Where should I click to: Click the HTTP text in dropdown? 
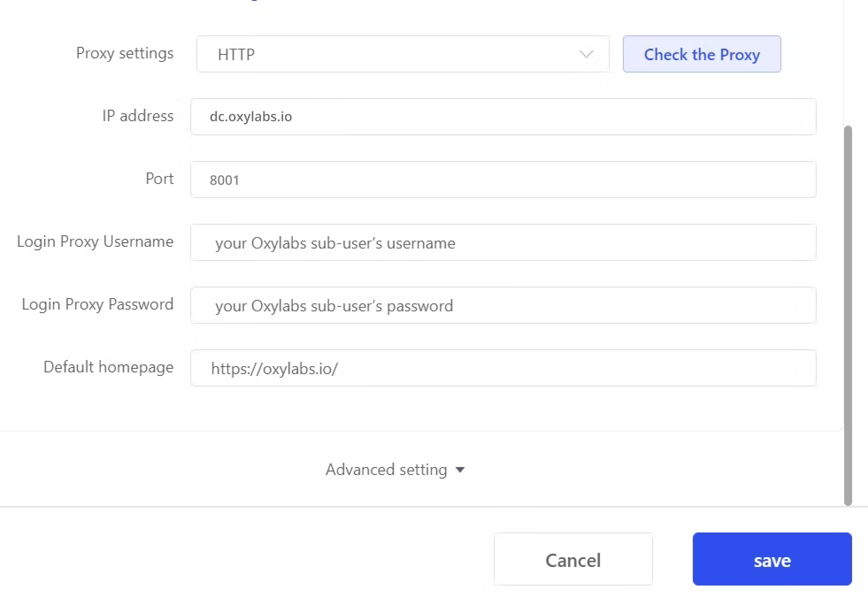236,55
